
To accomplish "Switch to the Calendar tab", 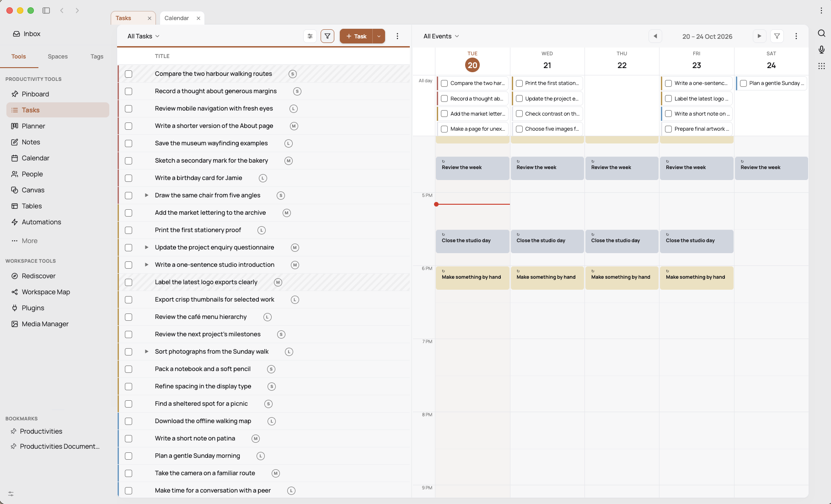I will [177, 18].
